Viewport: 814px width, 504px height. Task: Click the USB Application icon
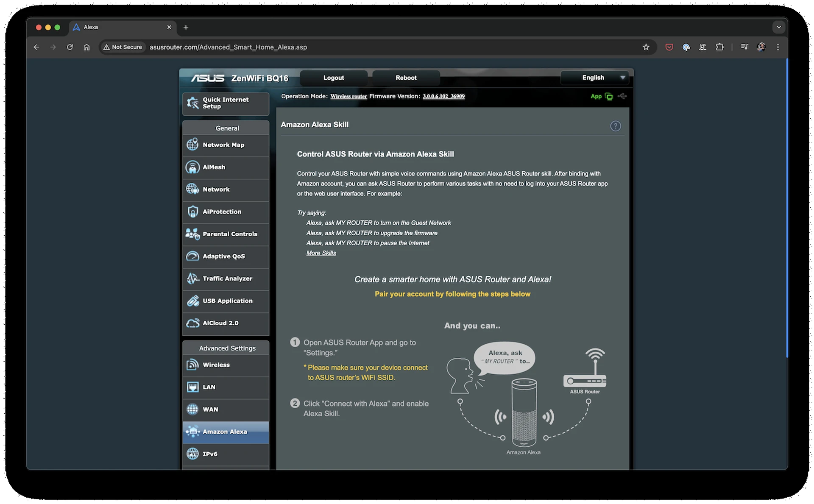[192, 301]
